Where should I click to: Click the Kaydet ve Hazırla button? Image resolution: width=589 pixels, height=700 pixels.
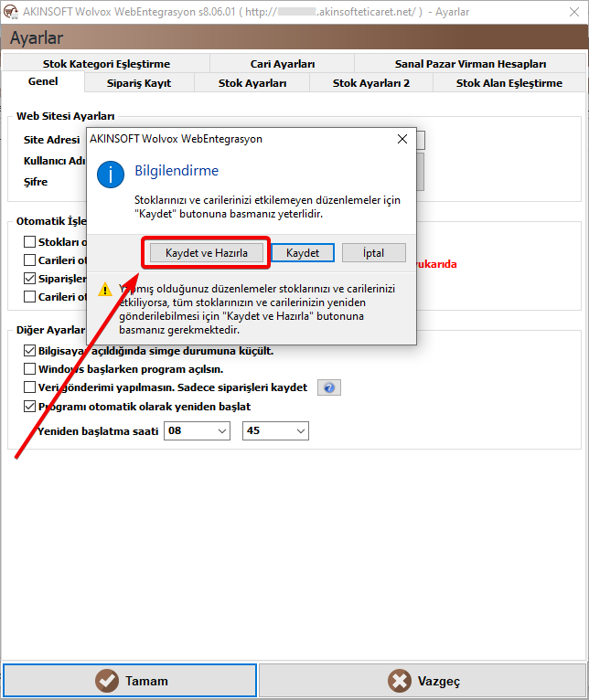(x=207, y=253)
